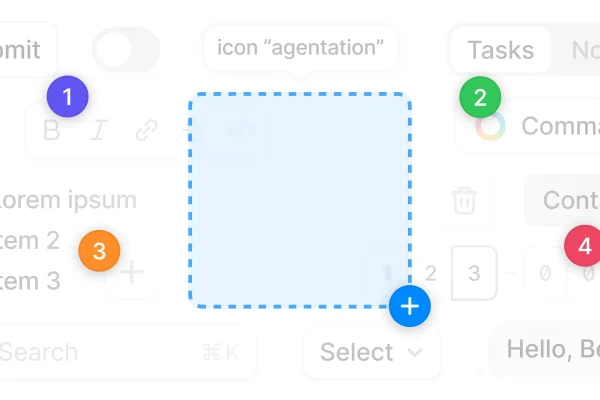Click the trash delete icon
600x400 pixels.
(x=465, y=200)
